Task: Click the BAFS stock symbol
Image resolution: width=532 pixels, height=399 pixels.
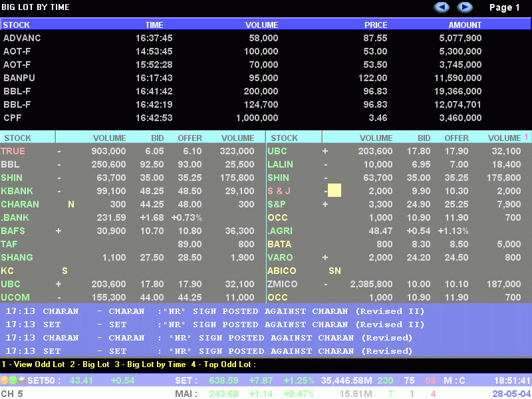Action: [13, 231]
